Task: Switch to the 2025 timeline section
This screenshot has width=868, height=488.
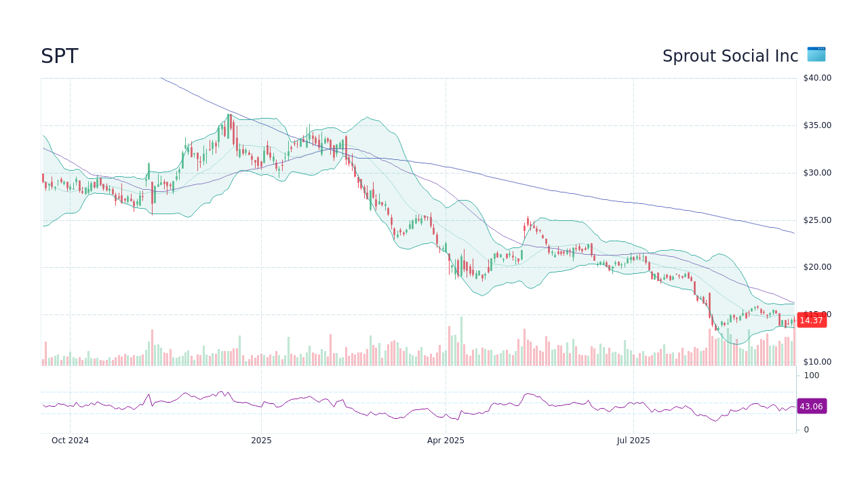Action: point(261,440)
